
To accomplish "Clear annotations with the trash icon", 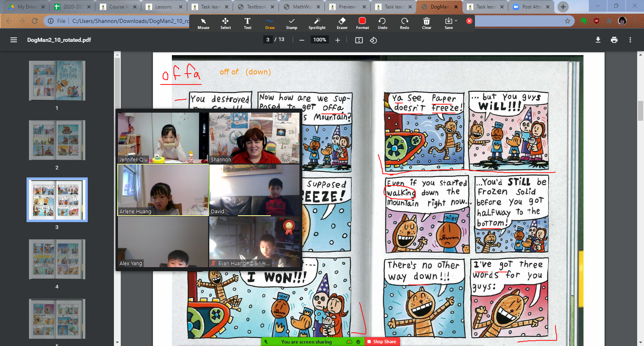I will [427, 23].
